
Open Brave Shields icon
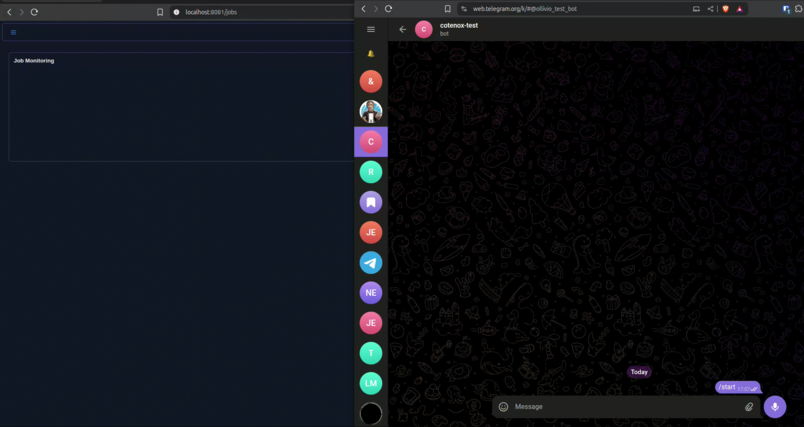726,9
